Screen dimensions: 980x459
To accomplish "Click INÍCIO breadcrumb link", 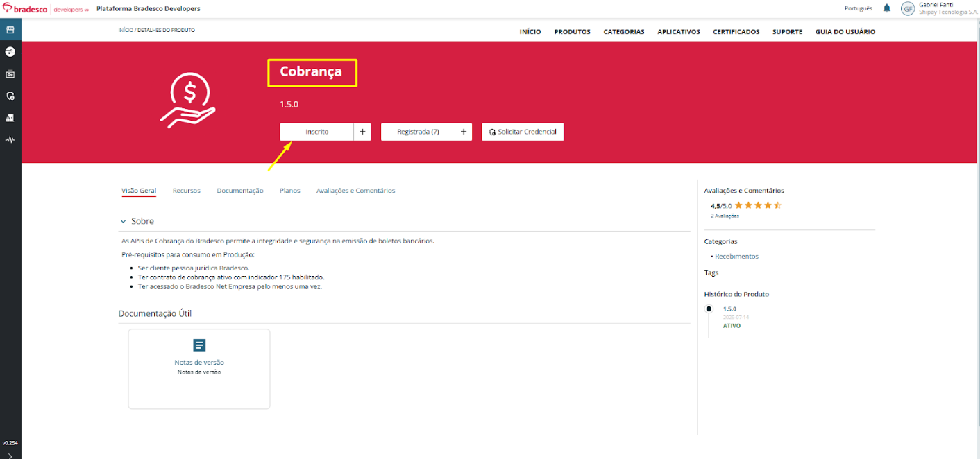I will [x=126, y=31].
